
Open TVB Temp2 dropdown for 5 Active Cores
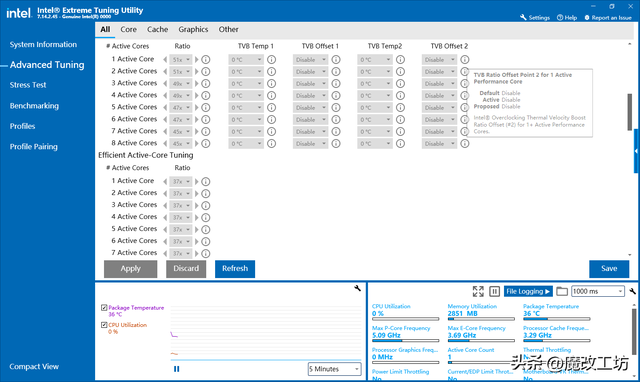coord(375,108)
